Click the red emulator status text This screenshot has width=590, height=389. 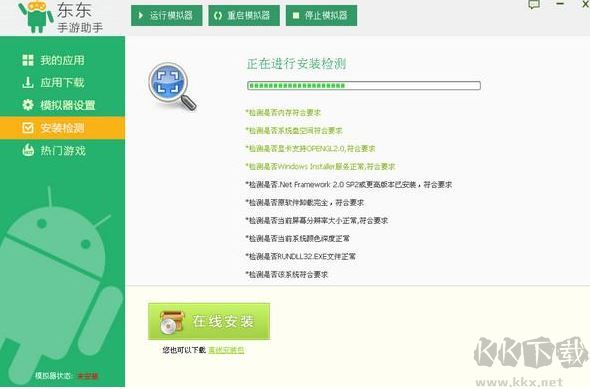point(88,376)
